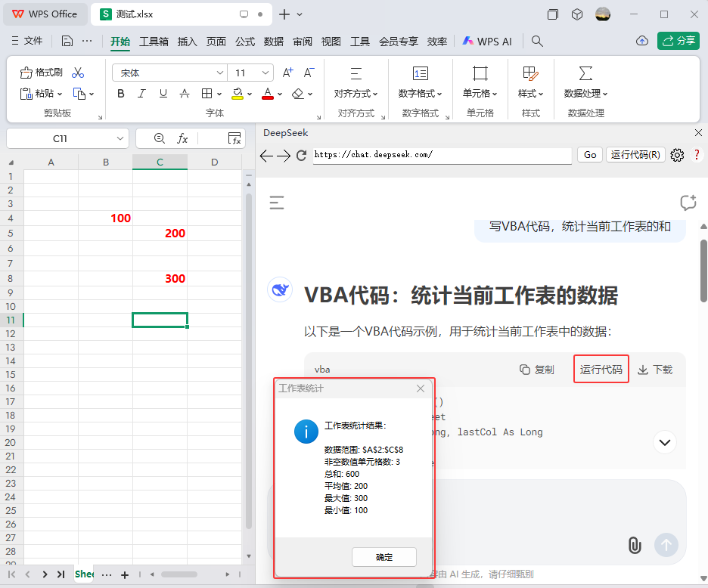
Task: Toggle italic text formatting
Action: pos(141,94)
